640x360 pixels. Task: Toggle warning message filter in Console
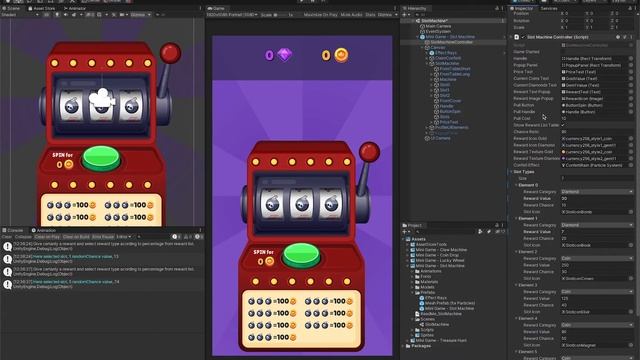187,237
